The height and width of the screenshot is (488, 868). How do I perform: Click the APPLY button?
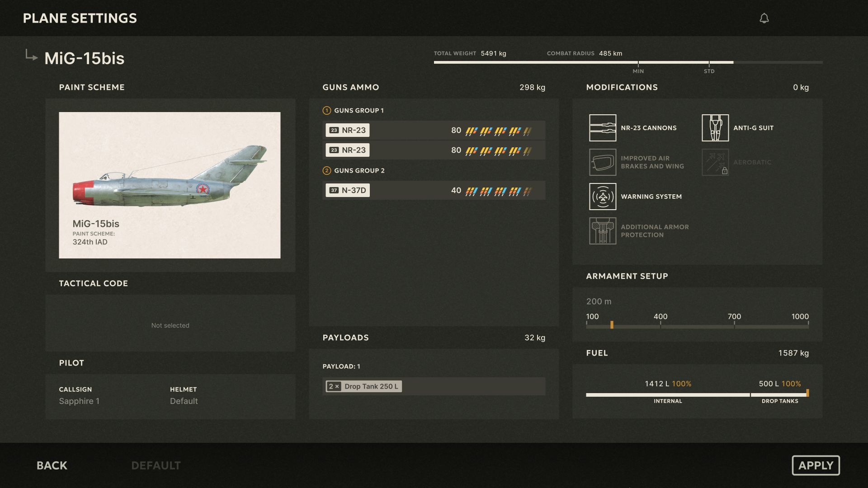(816, 465)
